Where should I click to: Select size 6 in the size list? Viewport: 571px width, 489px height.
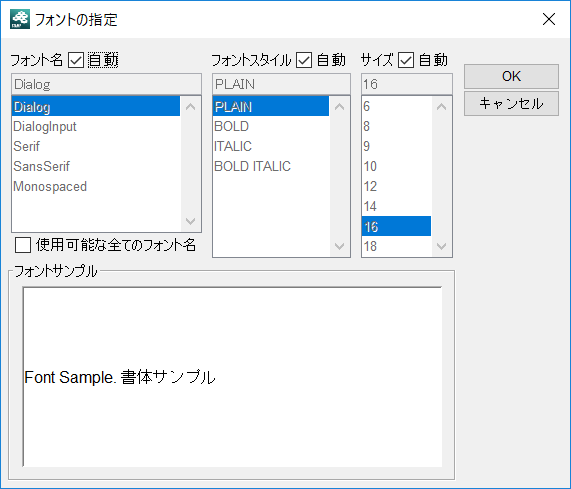[397, 106]
